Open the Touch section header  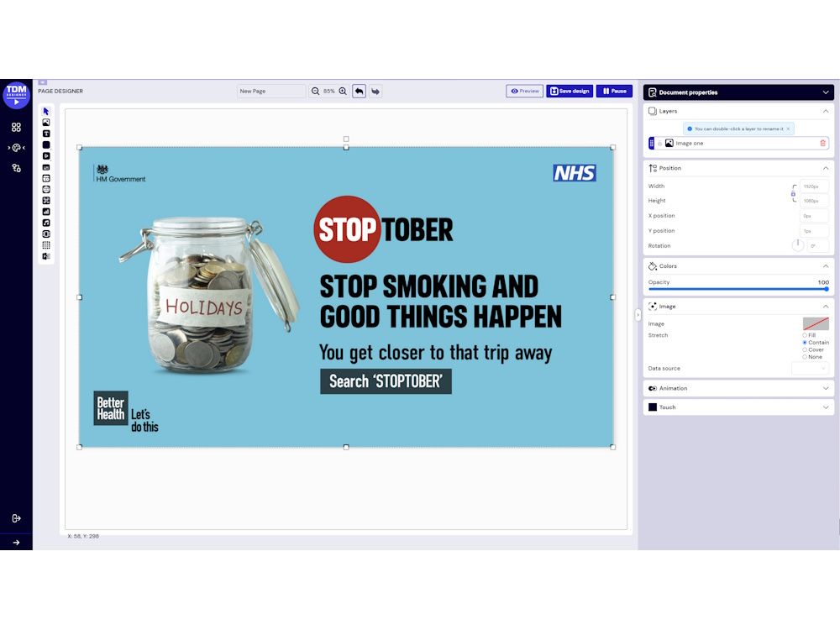click(738, 407)
